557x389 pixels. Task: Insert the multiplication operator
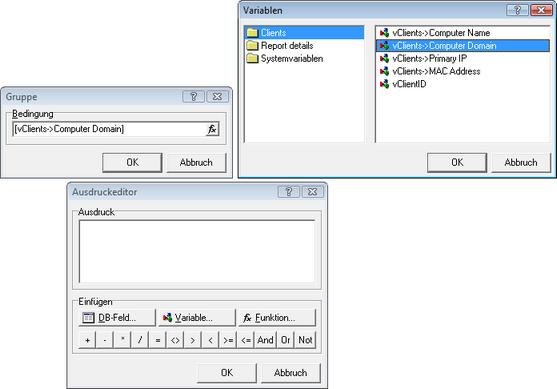pos(123,340)
